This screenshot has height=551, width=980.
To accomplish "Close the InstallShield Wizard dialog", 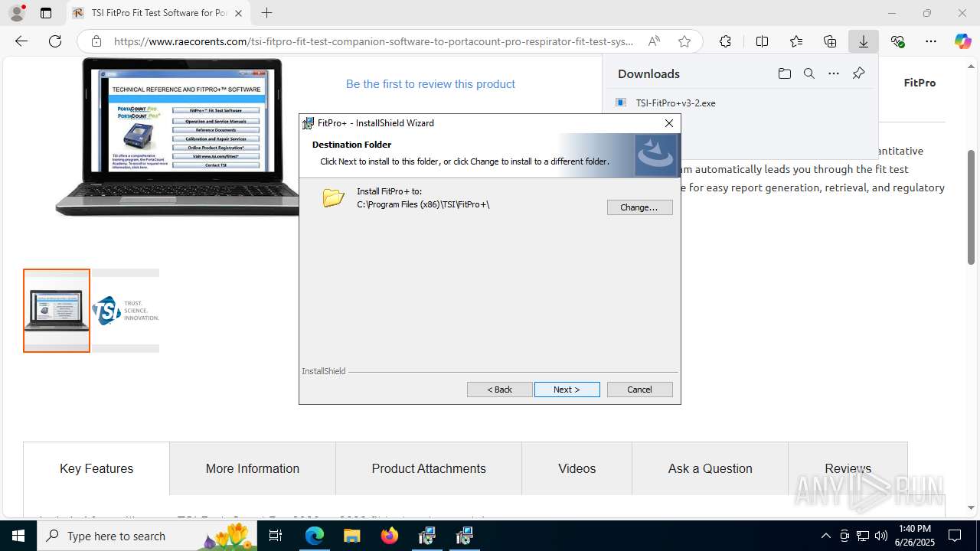I will pos(669,123).
